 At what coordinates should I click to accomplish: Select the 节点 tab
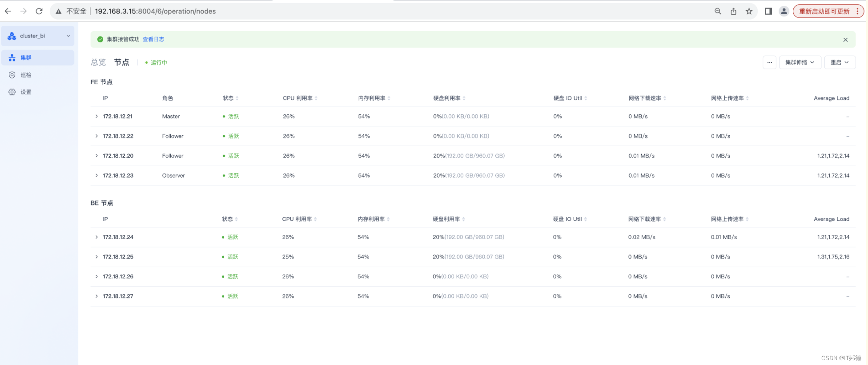[121, 62]
